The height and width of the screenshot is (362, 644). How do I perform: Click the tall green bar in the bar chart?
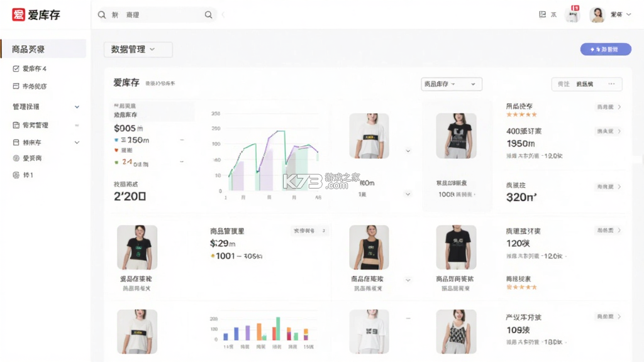(278, 328)
